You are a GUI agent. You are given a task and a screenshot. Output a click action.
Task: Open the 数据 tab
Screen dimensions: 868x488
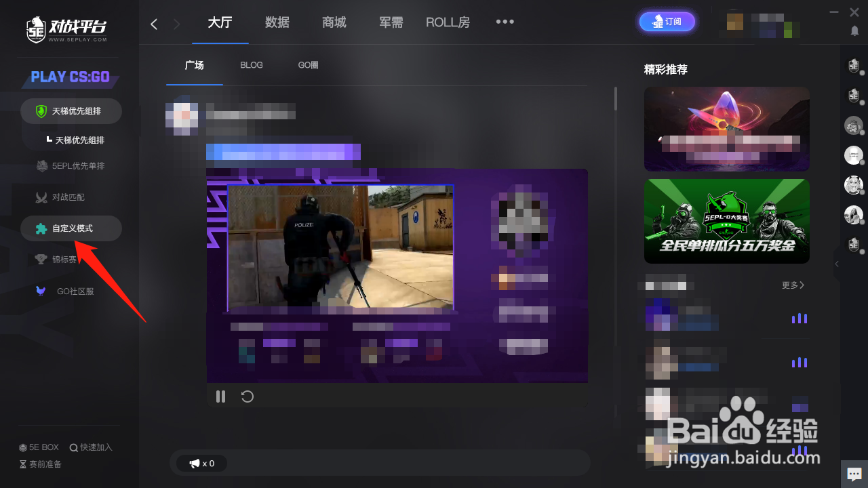coord(277,22)
